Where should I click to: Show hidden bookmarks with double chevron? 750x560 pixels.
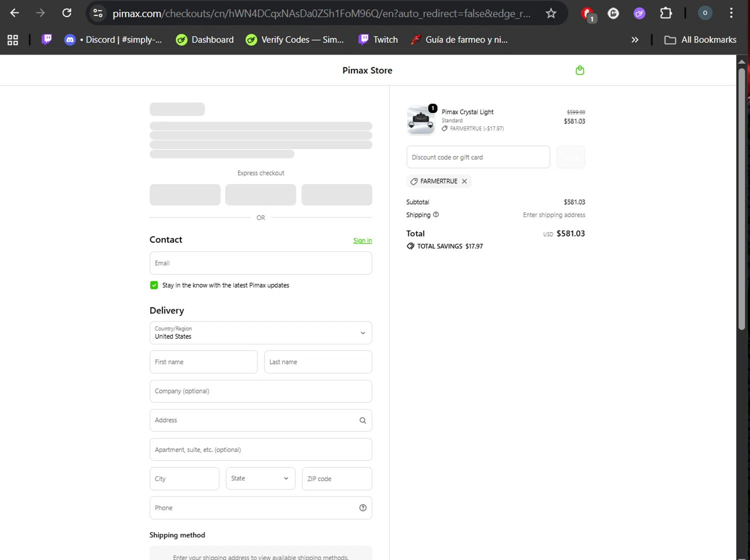pyautogui.click(x=635, y=40)
